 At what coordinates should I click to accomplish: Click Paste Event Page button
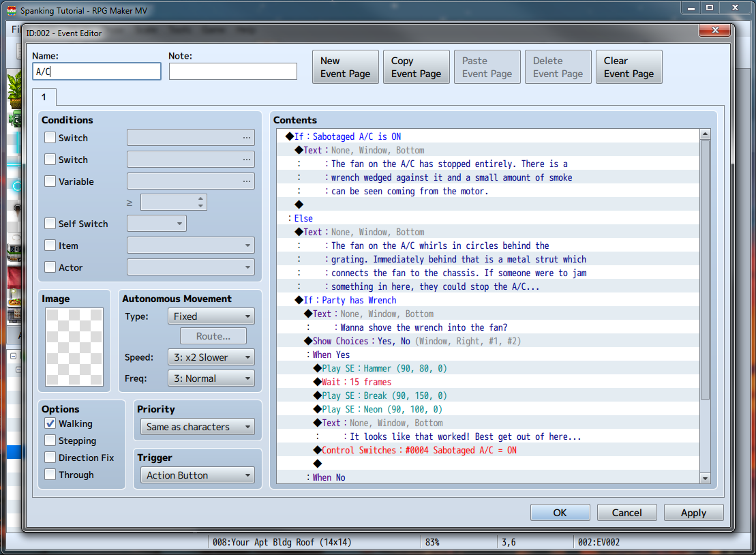point(487,67)
